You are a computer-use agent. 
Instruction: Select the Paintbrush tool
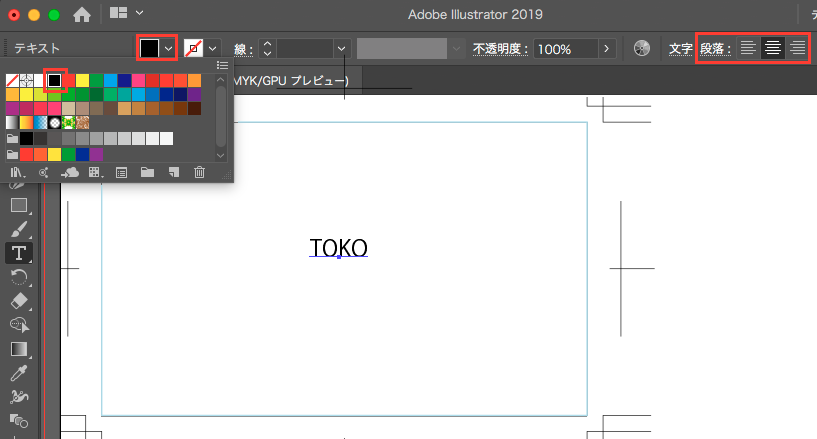tap(18, 229)
